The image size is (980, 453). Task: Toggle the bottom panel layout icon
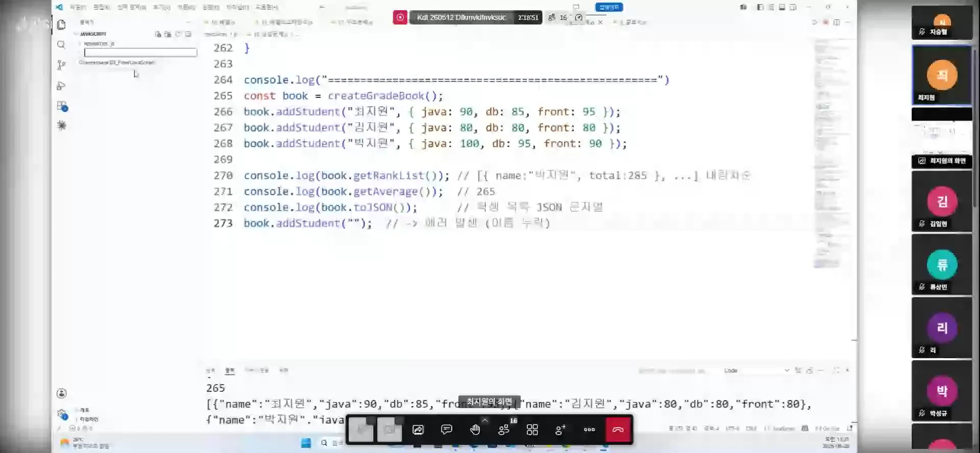click(x=782, y=7)
